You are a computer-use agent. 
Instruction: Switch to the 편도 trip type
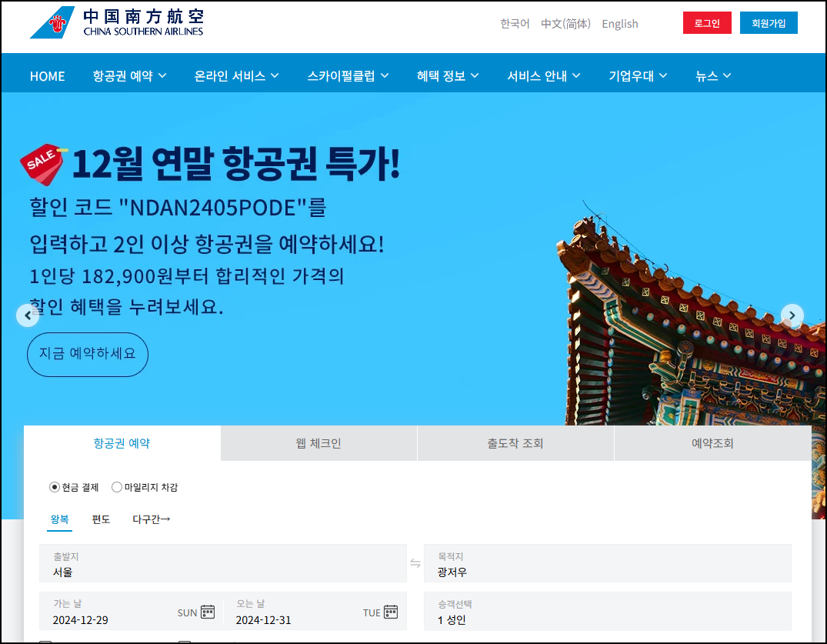tap(101, 519)
